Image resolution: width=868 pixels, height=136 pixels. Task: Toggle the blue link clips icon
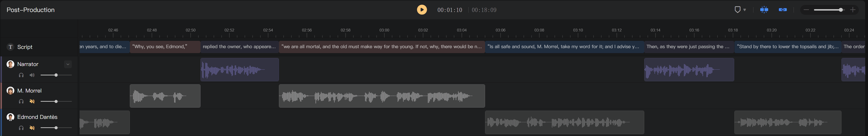(783, 10)
